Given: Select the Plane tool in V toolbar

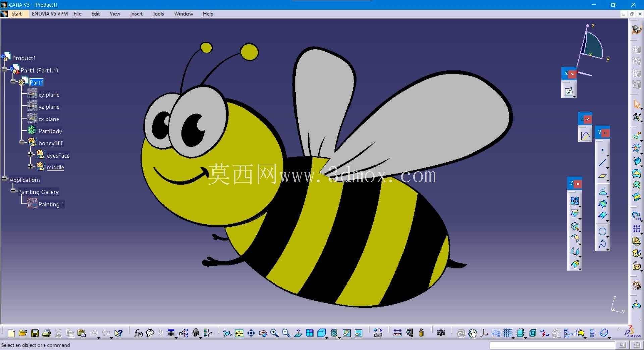Looking at the screenshot, I should click(602, 176).
